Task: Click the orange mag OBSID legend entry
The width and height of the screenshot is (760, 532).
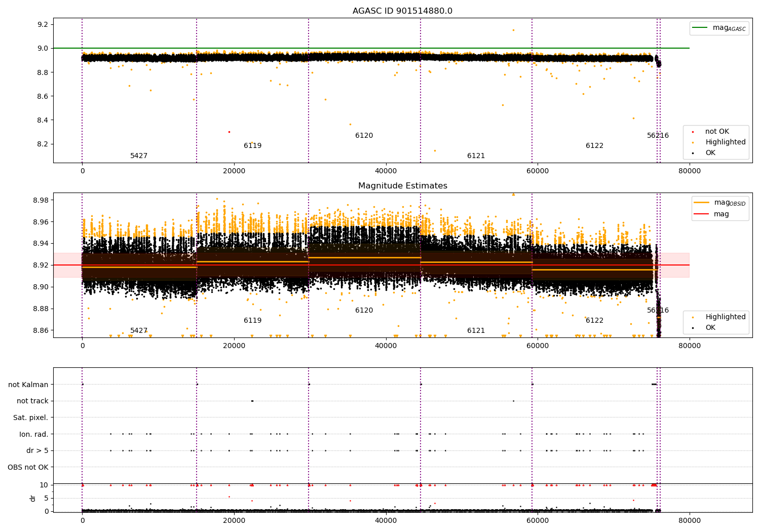Action: point(719,203)
